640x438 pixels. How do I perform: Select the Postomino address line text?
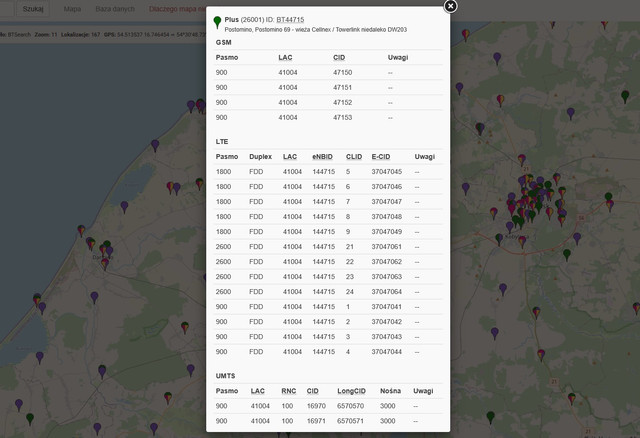coord(316,29)
